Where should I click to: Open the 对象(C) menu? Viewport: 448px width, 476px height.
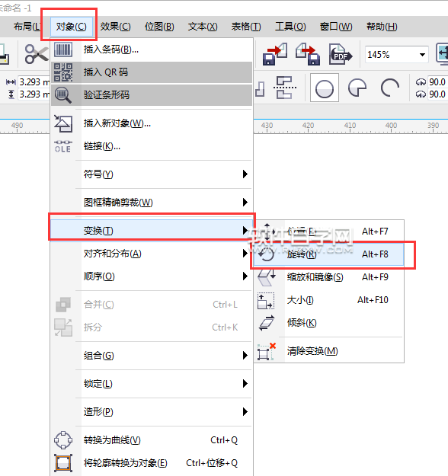[72, 27]
